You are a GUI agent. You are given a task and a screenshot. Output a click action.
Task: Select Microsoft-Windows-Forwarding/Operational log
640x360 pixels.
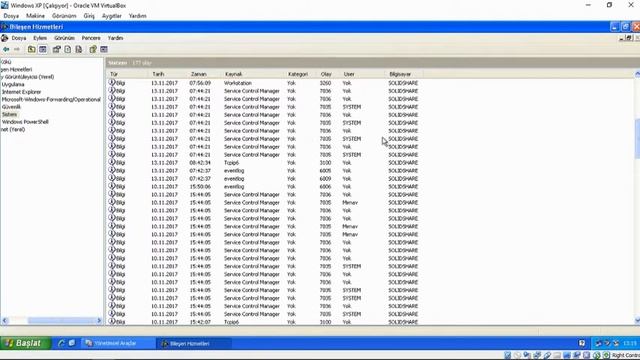point(51,100)
